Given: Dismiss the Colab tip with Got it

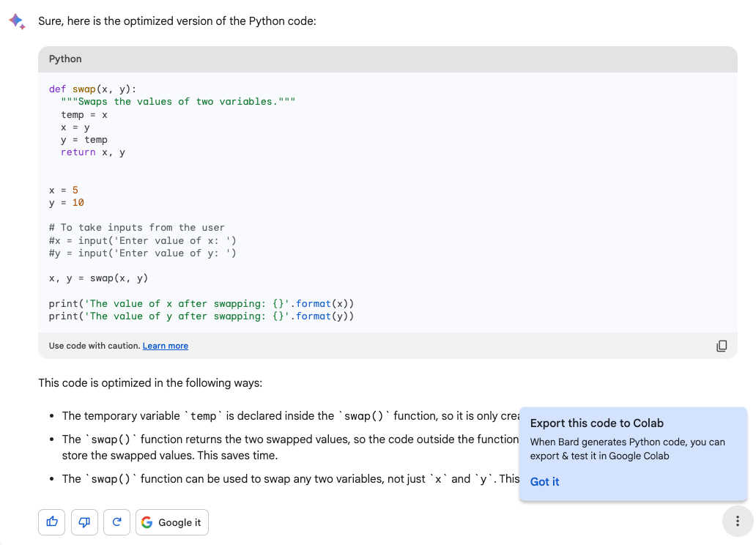Looking at the screenshot, I should [544, 481].
